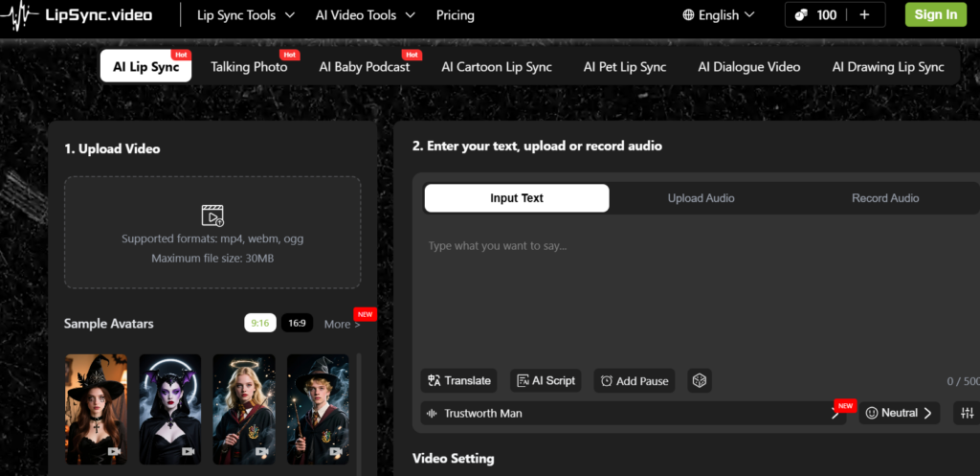Select the 9:16 aspect ratio
This screenshot has height=476, width=980.
coord(258,324)
